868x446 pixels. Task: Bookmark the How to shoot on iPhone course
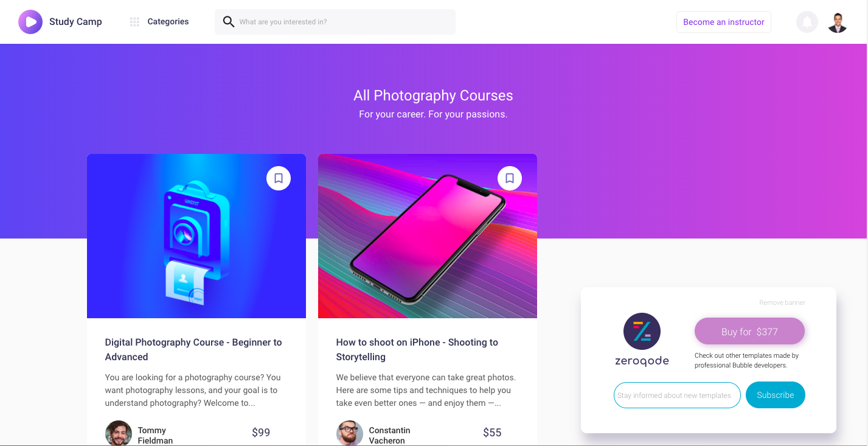510,178
